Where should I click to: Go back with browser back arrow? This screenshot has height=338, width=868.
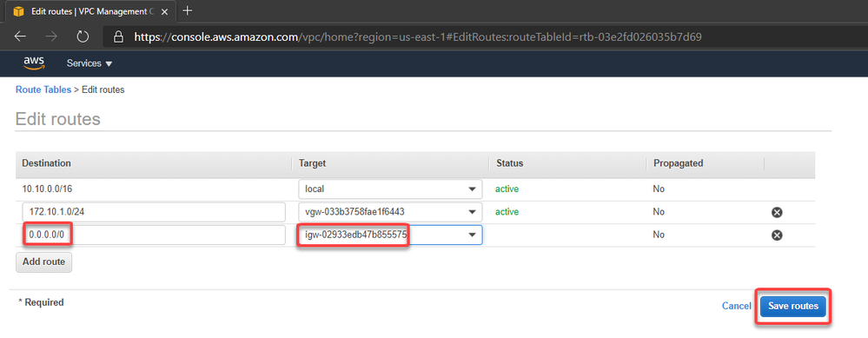pyautogui.click(x=20, y=36)
